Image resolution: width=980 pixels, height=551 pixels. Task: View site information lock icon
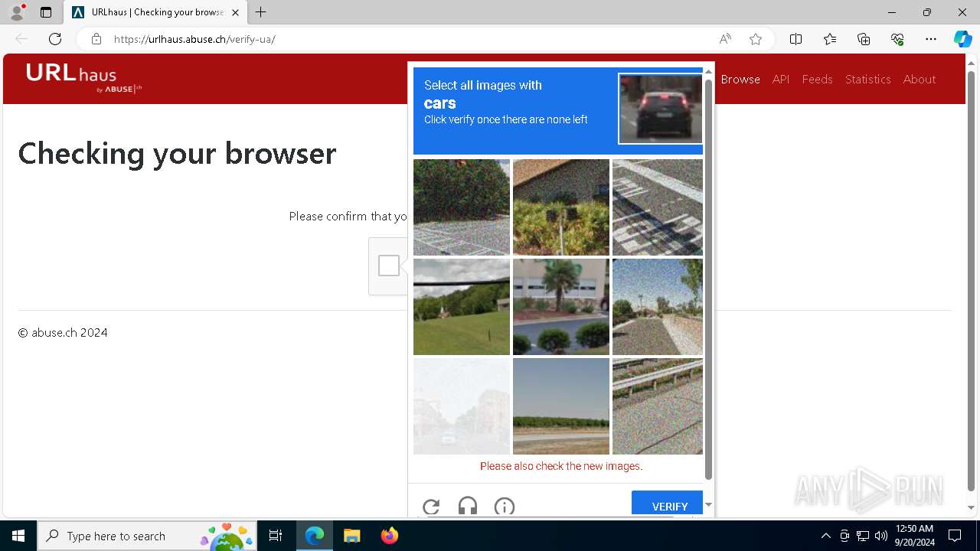pyautogui.click(x=96, y=39)
